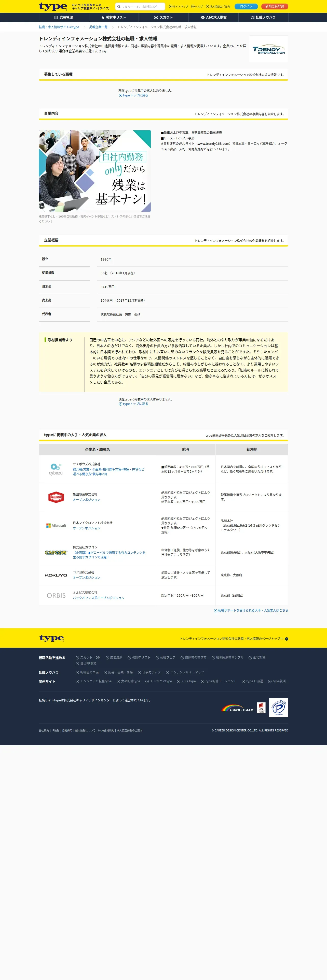The width and height of the screenshot is (327, 980).
Task: Click the 亀田製菓 red logo
Action: click(x=56, y=497)
